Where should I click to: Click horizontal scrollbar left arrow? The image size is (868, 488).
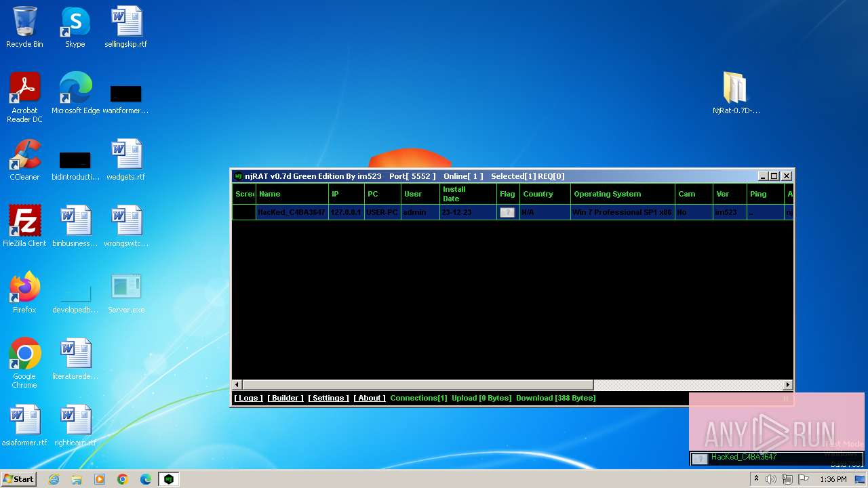237,385
